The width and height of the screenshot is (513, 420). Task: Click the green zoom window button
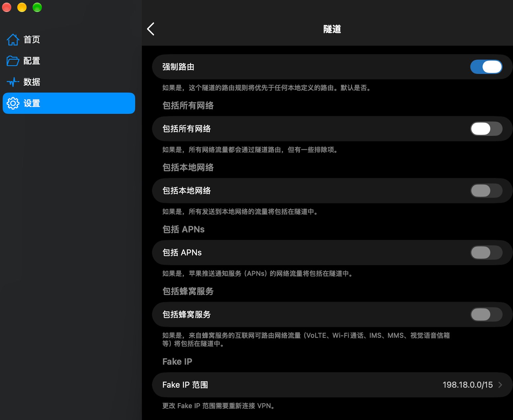click(37, 7)
